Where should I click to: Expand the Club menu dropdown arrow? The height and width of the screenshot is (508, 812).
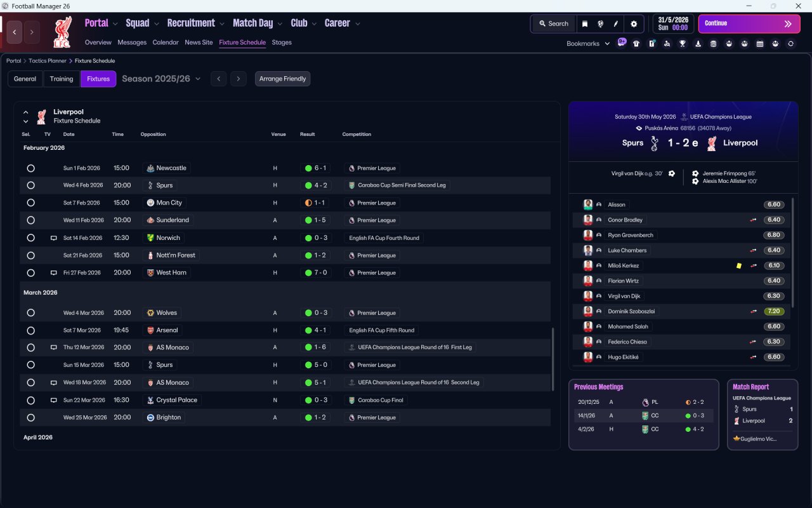[x=313, y=24]
